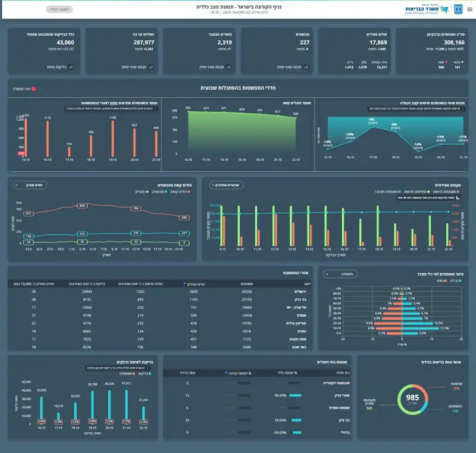Click bar-chart info icon in epidemic curve panel
Screen dimensions: 476x453
(458, 198)
